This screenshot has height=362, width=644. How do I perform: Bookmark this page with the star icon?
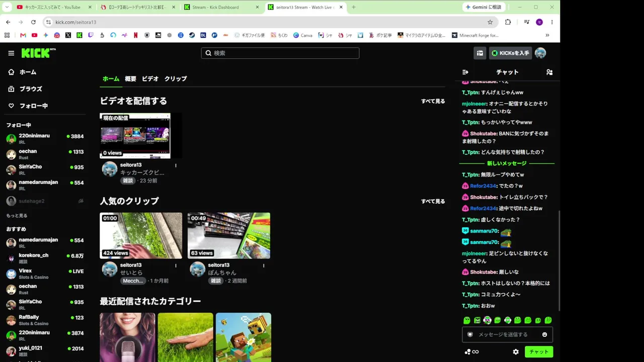pyautogui.click(x=490, y=22)
